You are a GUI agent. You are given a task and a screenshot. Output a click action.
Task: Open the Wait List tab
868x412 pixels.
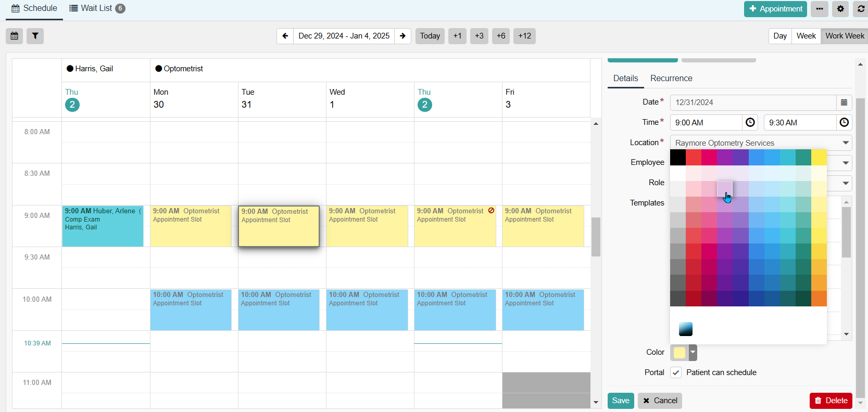point(97,8)
